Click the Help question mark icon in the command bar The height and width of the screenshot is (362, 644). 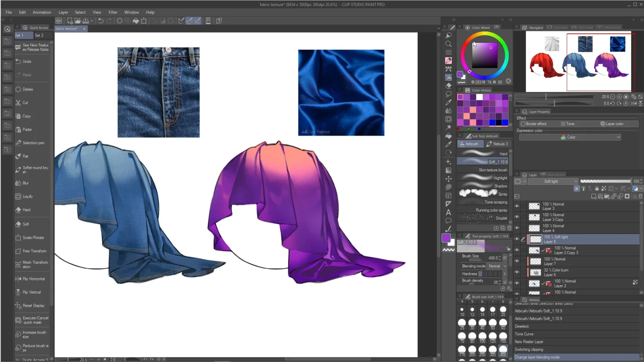point(219,21)
